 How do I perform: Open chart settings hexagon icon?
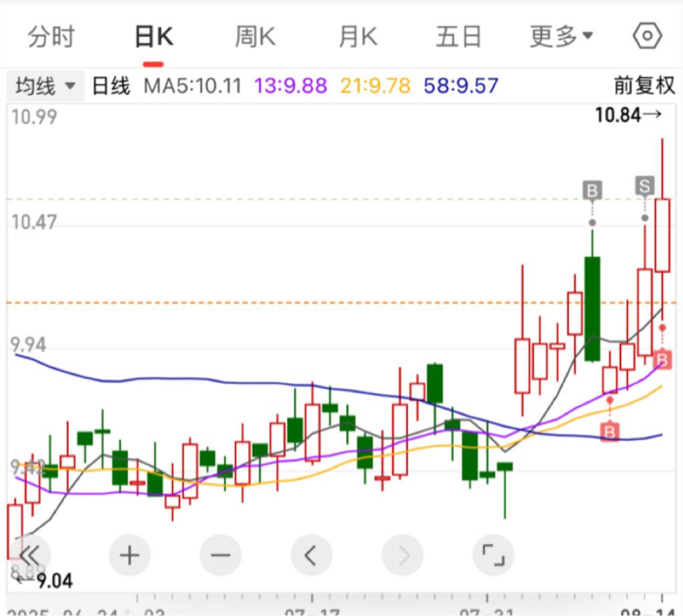click(647, 36)
